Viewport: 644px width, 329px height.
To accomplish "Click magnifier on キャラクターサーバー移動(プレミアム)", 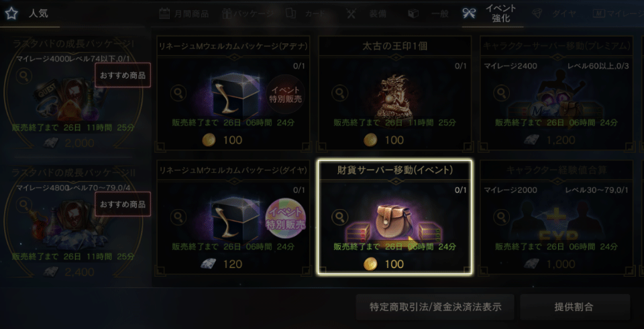I will click(x=502, y=93).
